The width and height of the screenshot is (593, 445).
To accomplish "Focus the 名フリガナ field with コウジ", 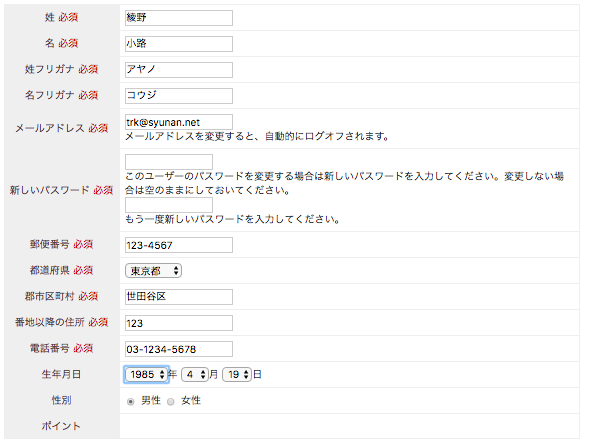I will point(179,96).
